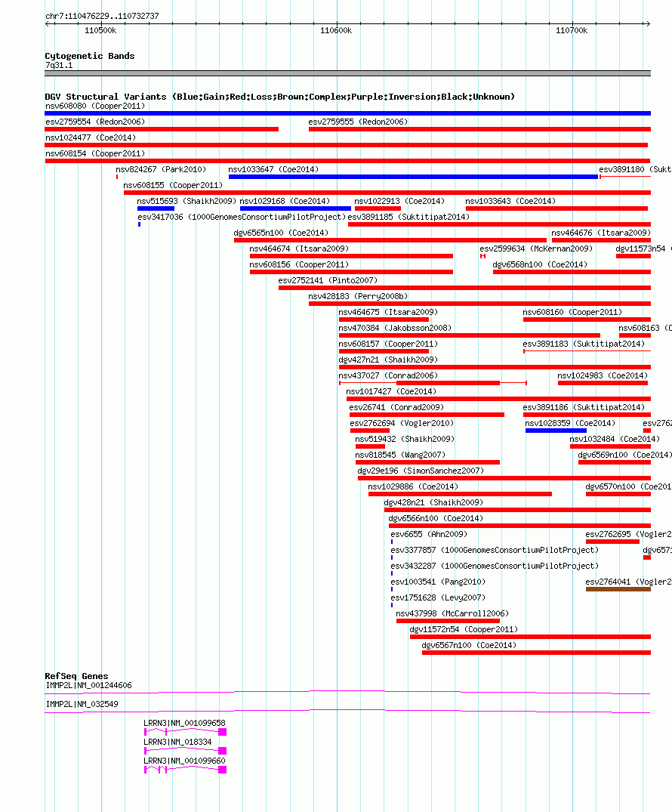Select nsv824267 (Park2010) variant
Viewport: 672px width, 812px height.
pyautogui.click(x=161, y=170)
